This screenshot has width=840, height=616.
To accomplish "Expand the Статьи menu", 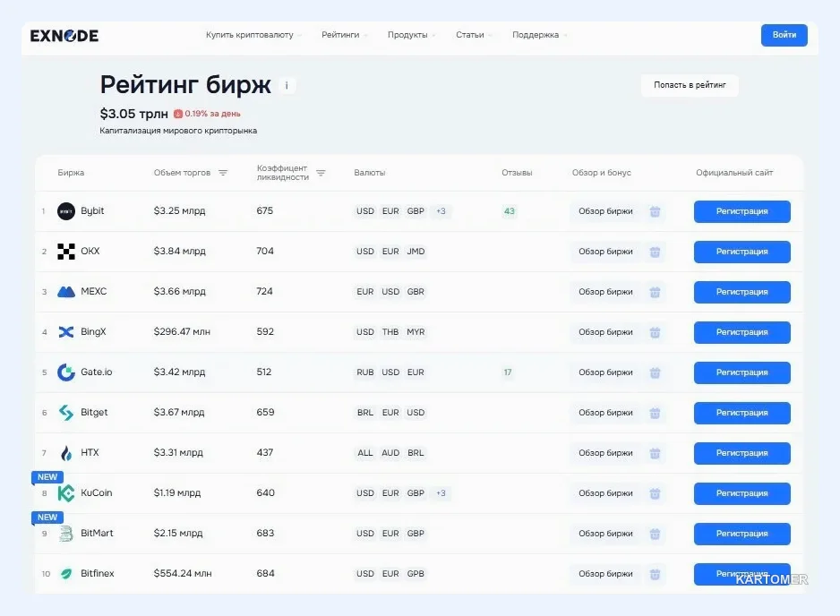I will click(474, 35).
